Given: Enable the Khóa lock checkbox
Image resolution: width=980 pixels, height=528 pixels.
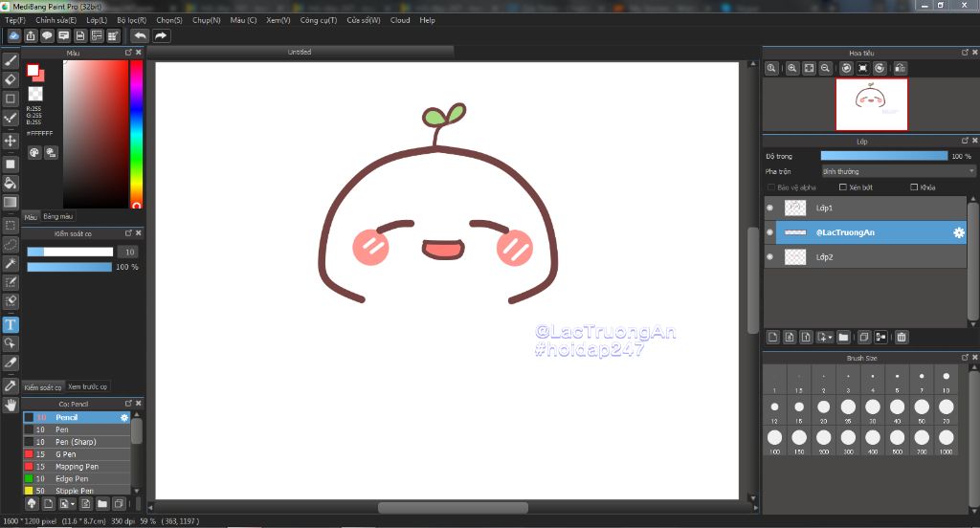Looking at the screenshot, I should pyautogui.click(x=914, y=187).
